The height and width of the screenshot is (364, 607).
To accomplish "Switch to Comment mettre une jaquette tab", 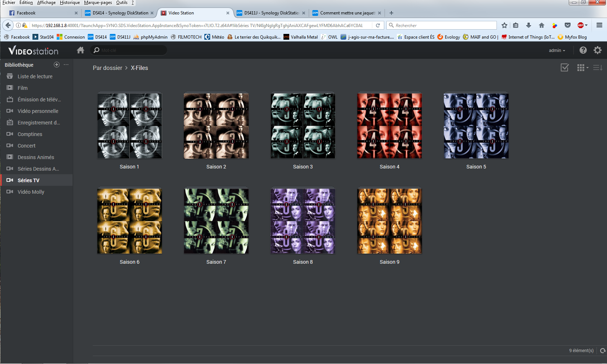I will tap(347, 13).
